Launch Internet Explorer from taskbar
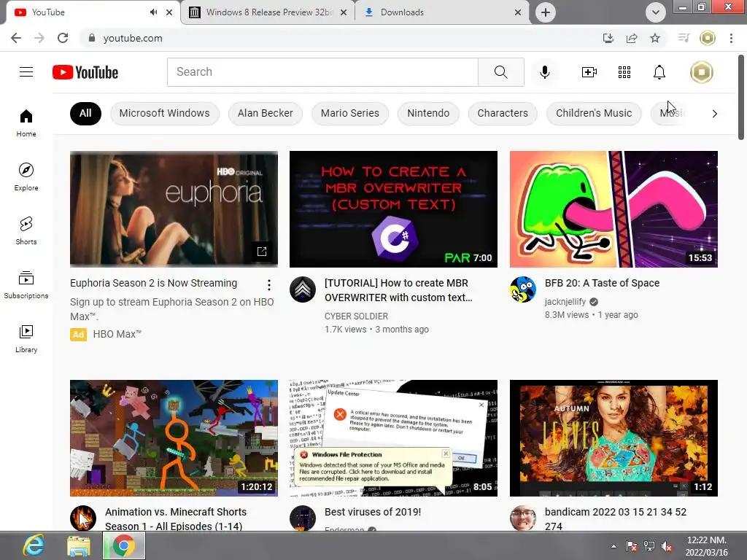Viewport: 747px width, 560px height. tap(34, 545)
